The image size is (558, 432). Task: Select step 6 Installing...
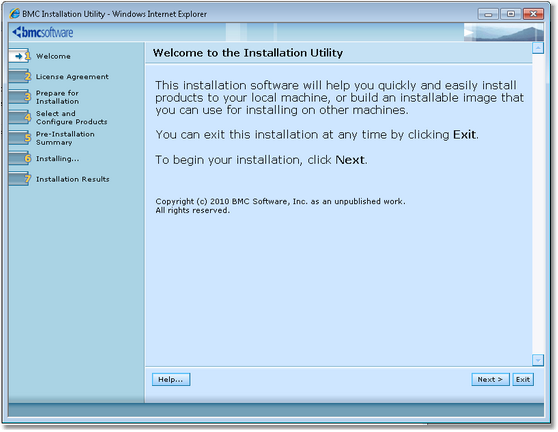58,159
